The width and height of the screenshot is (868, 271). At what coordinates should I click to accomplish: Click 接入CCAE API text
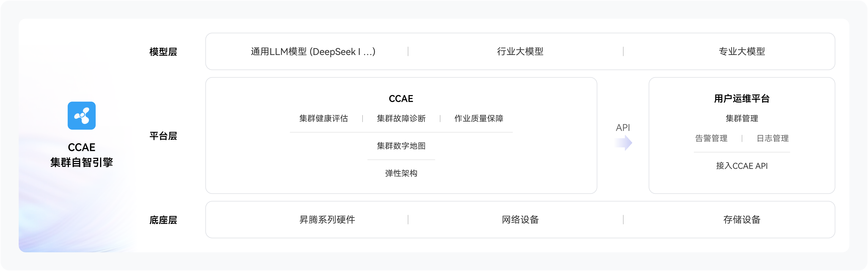coord(742,166)
